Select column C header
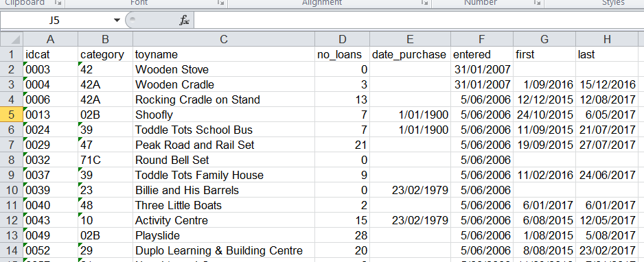The image size is (644, 262). (x=224, y=39)
